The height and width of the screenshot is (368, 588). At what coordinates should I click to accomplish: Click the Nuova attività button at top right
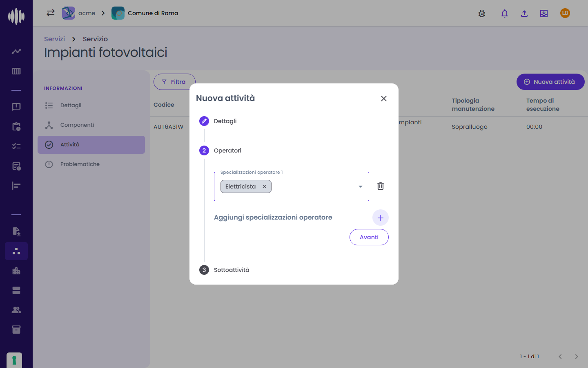(x=550, y=82)
